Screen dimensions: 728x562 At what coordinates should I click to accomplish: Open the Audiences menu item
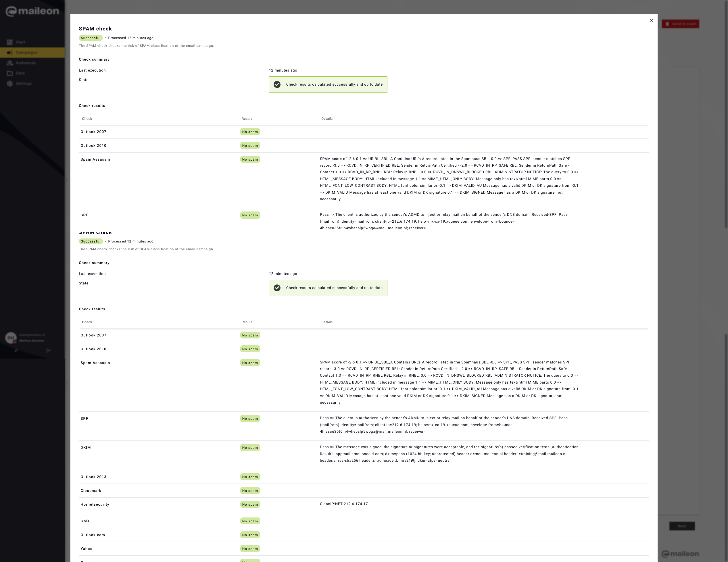(26, 63)
